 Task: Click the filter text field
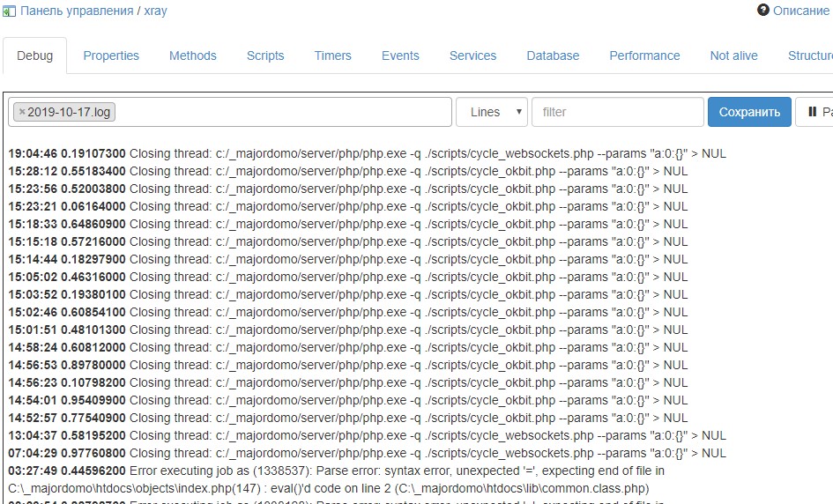(617, 112)
